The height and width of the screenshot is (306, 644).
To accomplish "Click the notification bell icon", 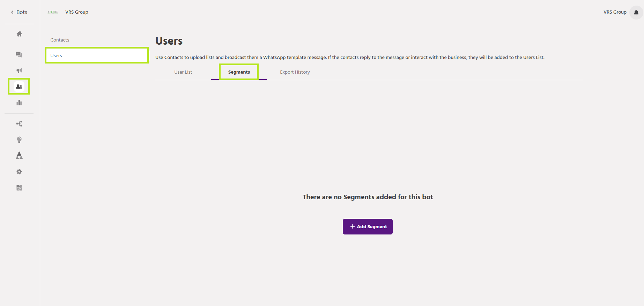I will click(x=636, y=13).
